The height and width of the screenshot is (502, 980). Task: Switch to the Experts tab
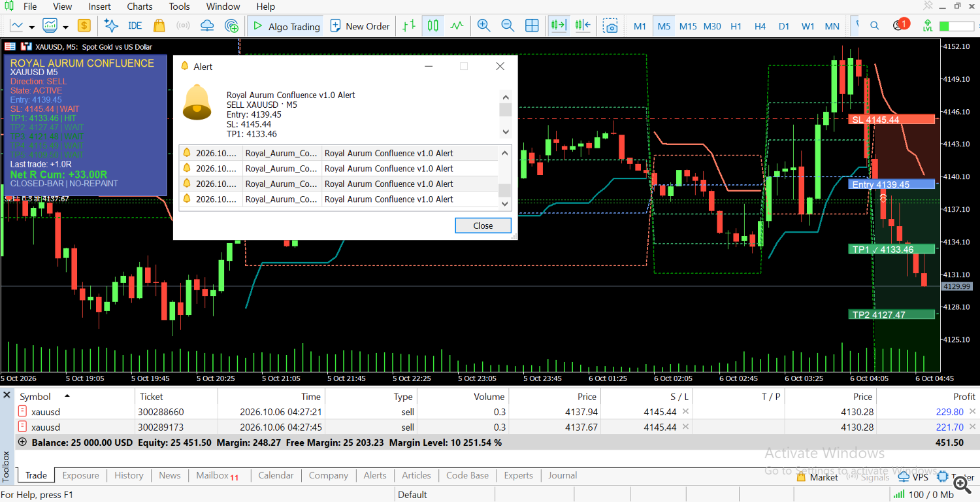pos(518,475)
